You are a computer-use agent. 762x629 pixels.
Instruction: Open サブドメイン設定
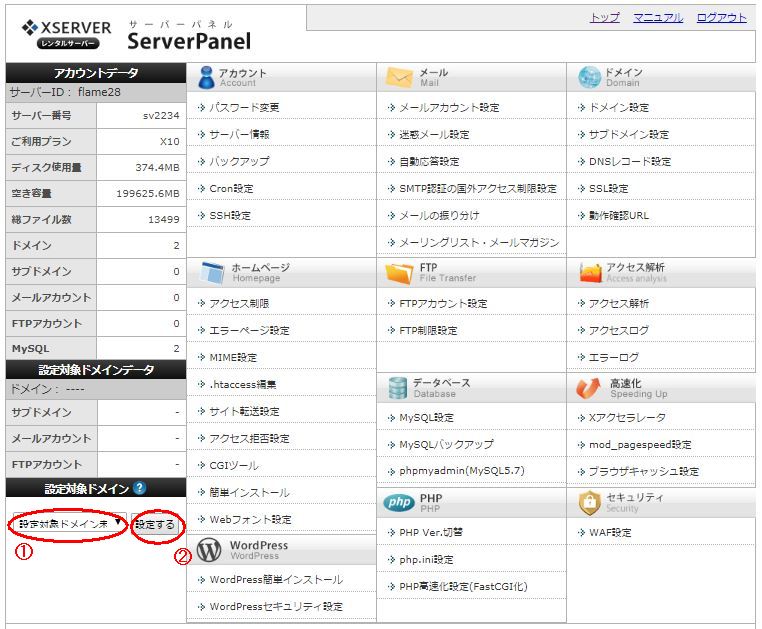pos(629,134)
